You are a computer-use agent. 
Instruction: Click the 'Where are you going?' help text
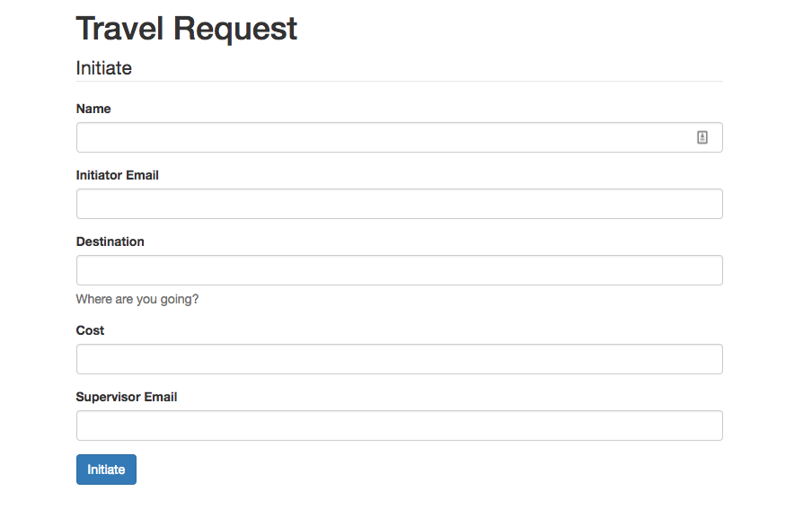[x=137, y=299]
